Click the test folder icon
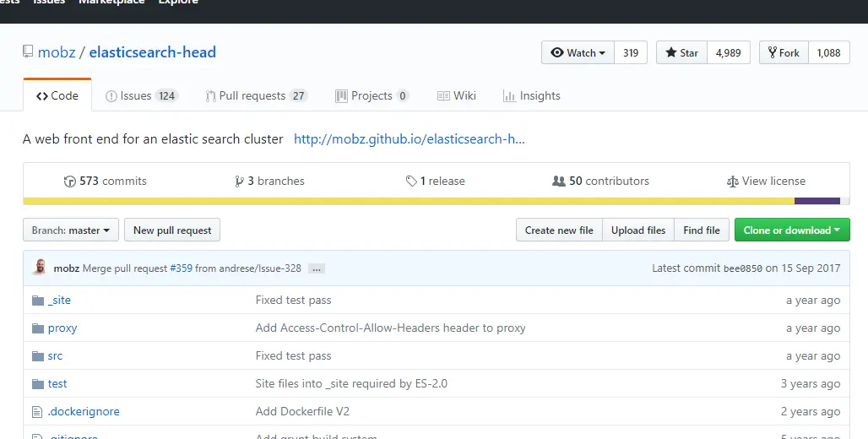 38,383
